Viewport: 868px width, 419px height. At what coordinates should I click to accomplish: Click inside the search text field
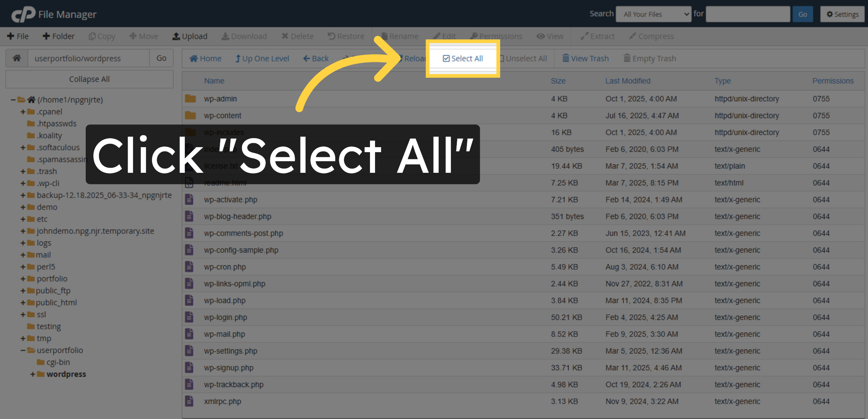click(748, 14)
